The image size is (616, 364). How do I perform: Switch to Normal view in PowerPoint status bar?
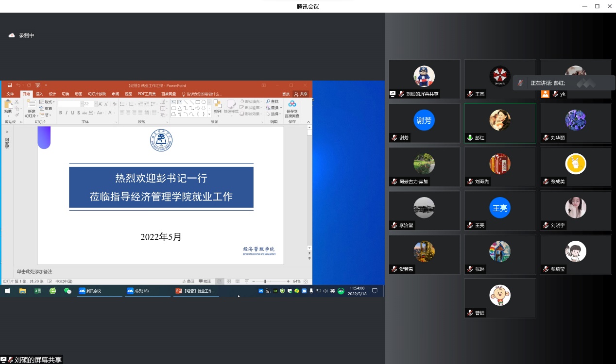click(x=220, y=281)
